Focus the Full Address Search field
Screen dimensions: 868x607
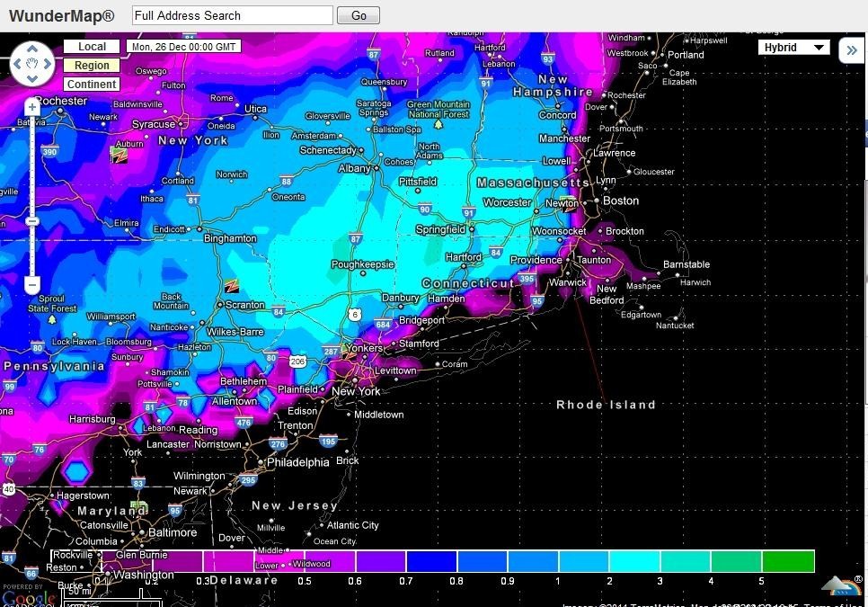click(233, 15)
